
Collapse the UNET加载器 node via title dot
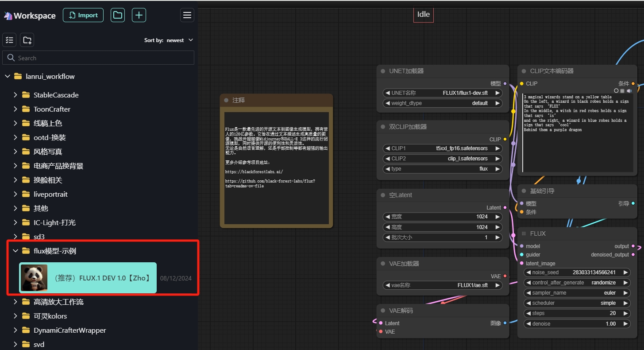[383, 71]
